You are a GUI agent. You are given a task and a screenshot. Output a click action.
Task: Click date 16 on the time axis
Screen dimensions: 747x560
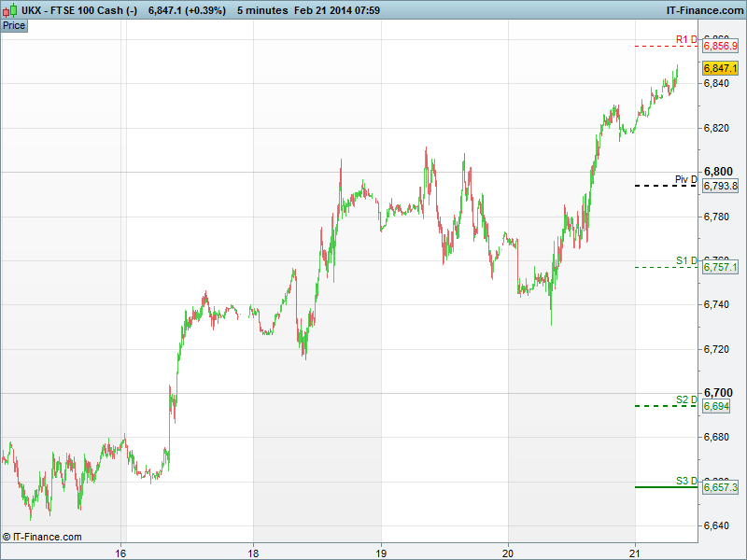[x=120, y=552]
